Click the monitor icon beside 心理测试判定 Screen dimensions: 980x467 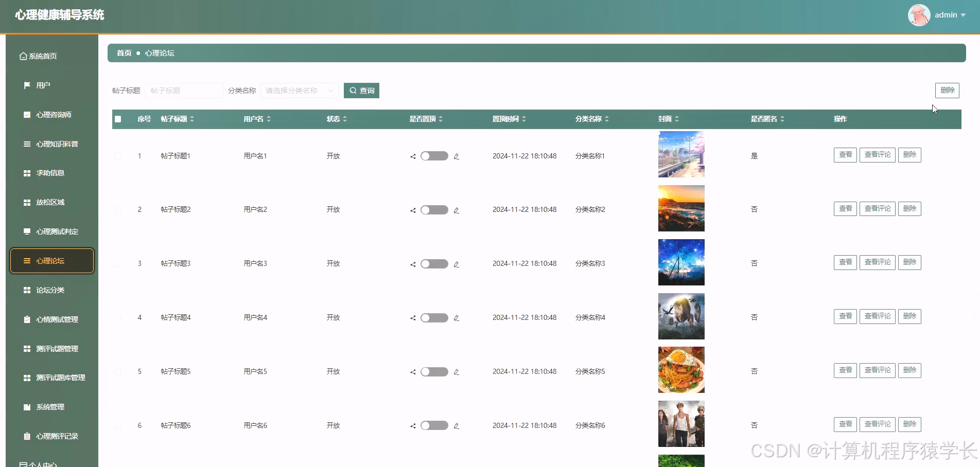27,231
